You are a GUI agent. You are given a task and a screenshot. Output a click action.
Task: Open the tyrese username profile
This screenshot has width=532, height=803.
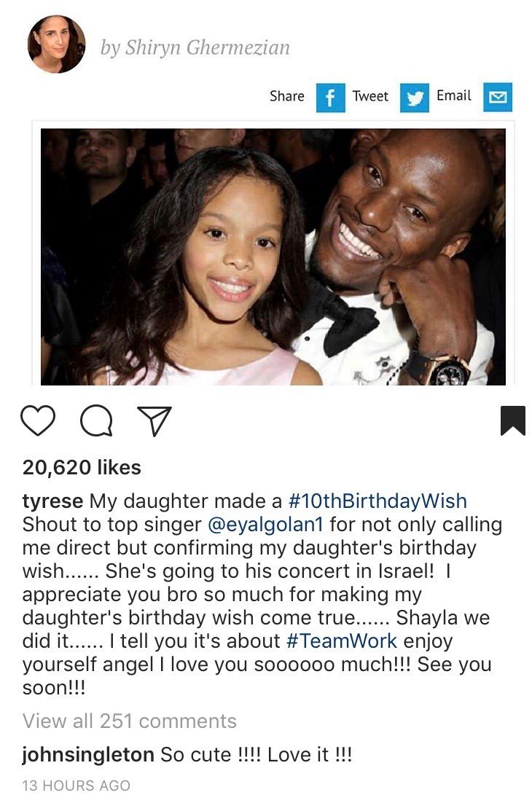(52, 501)
